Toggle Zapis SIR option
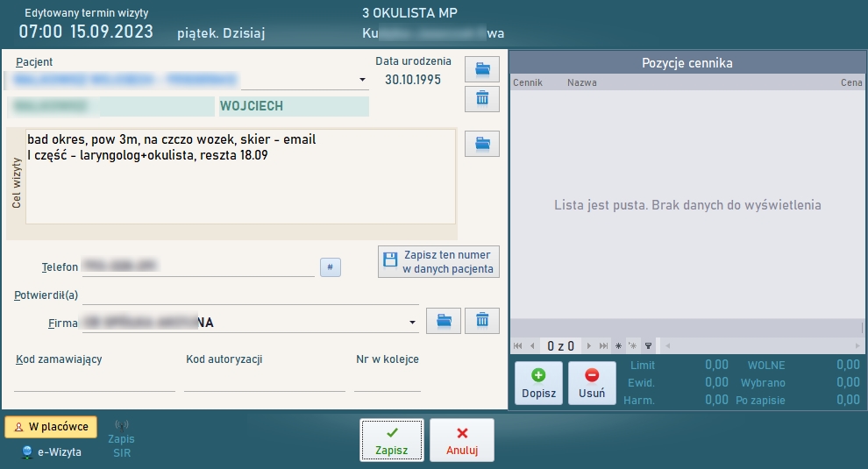Viewport: 868px width, 469px height. point(122,438)
